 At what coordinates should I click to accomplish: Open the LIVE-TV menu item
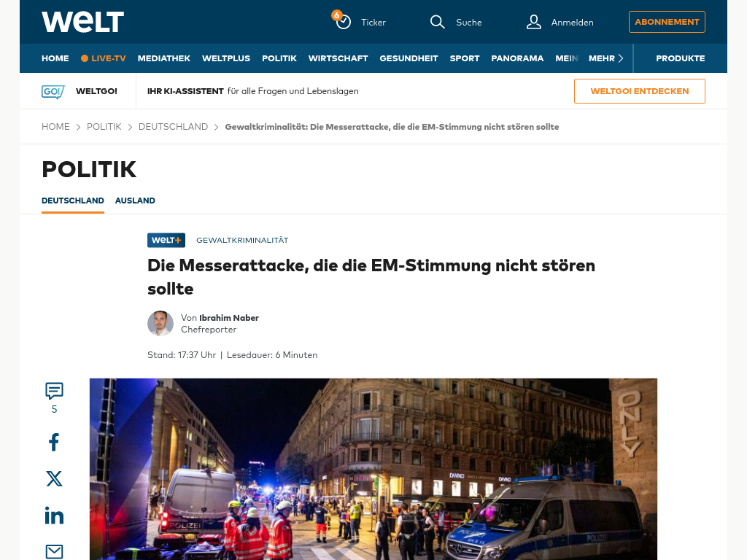104,58
